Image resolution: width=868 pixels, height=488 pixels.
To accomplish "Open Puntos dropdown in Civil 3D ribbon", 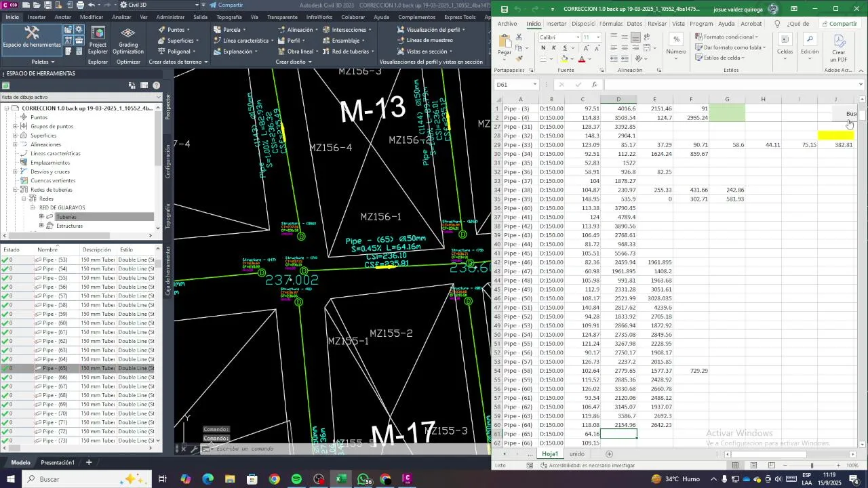I will [174, 30].
